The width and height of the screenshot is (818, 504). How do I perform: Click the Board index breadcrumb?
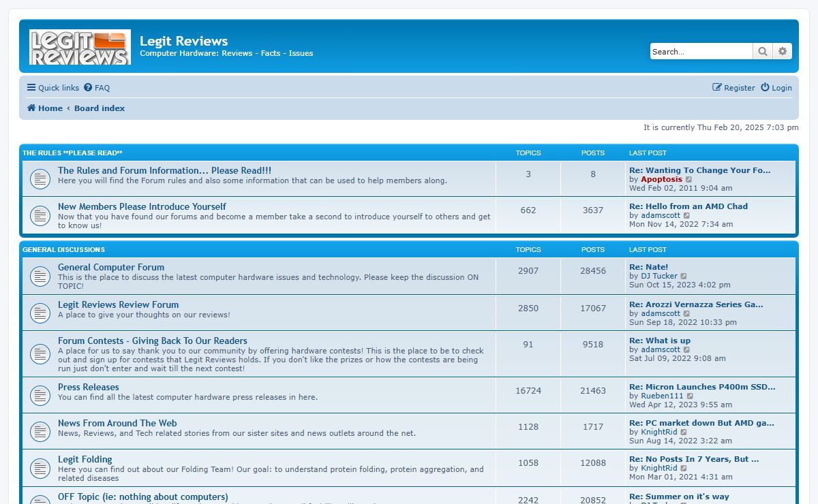100,108
